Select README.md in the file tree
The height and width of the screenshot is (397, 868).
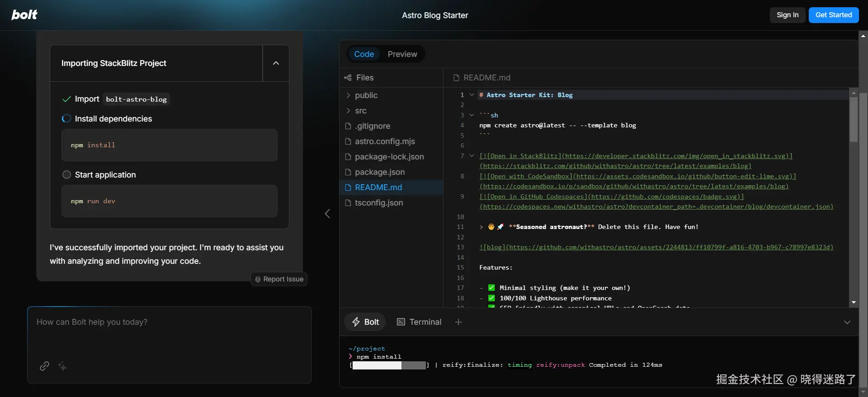pos(391,187)
